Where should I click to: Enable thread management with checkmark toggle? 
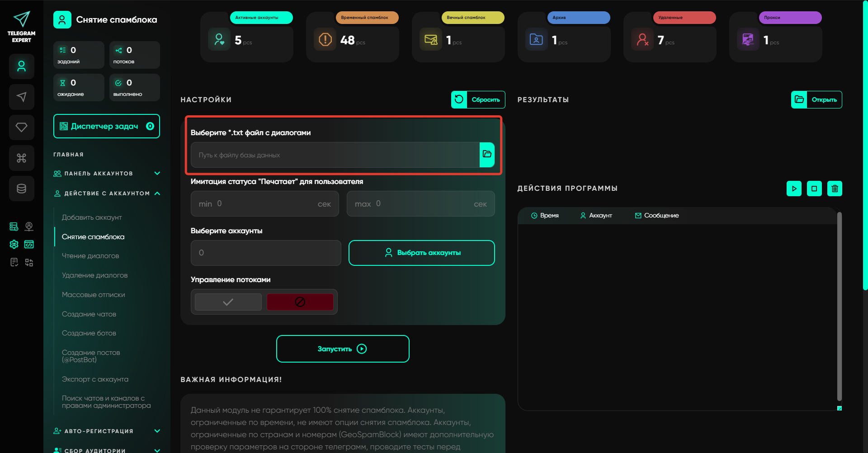tap(228, 302)
